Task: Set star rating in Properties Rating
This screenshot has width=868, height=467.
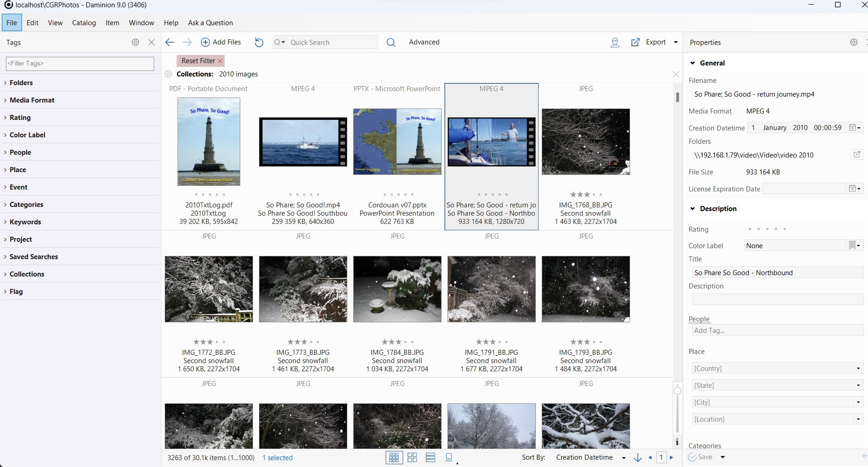Action: click(x=767, y=229)
